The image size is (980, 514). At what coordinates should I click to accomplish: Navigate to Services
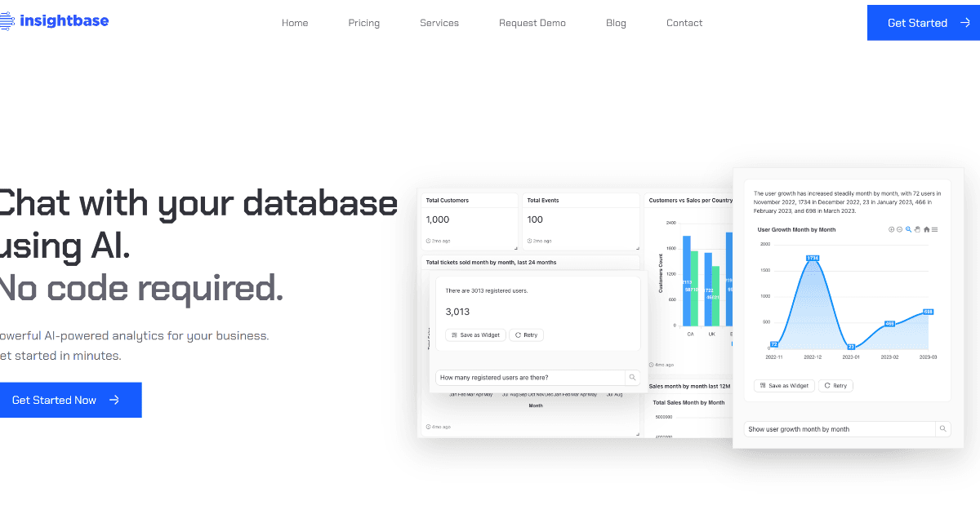(439, 23)
